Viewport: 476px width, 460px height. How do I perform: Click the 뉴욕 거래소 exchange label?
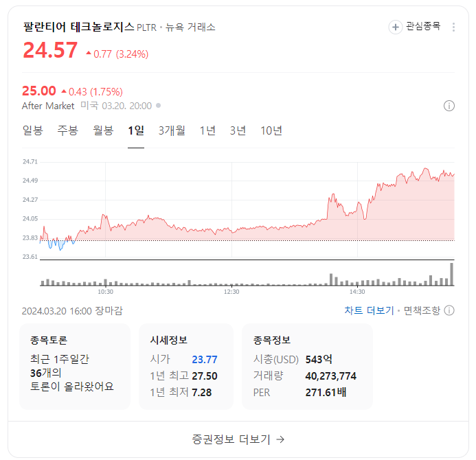pyautogui.click(x=190, y=27)
